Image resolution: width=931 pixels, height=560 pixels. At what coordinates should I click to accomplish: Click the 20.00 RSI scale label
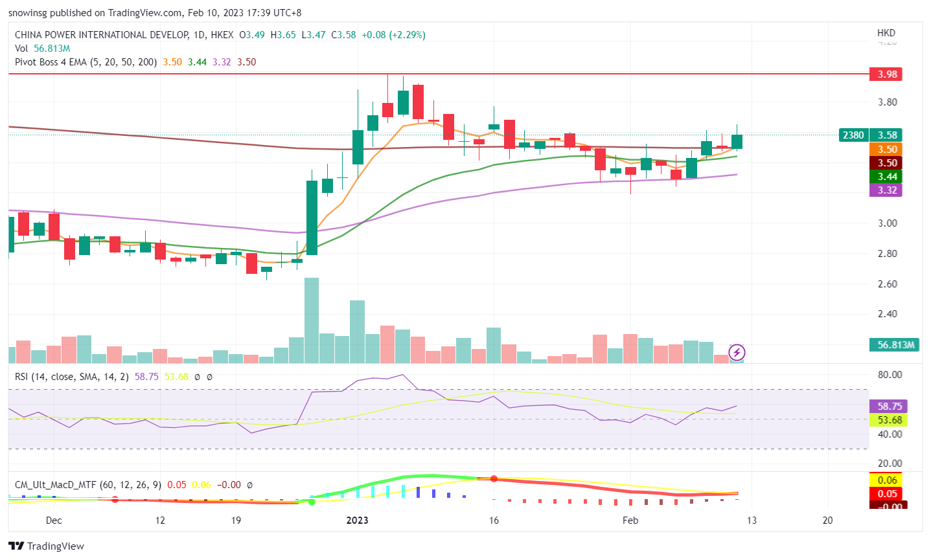[x=889, y=464]
